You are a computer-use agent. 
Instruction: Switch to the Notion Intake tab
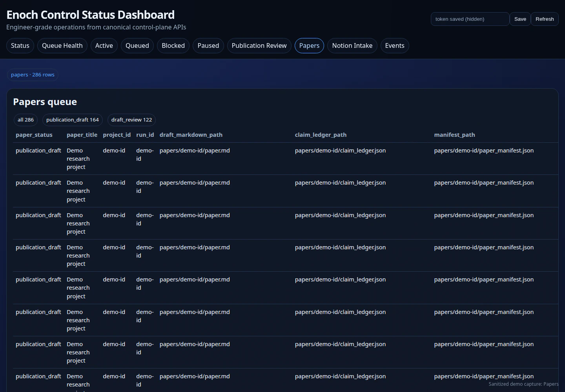pyautogui.click(x=352, y=45)
